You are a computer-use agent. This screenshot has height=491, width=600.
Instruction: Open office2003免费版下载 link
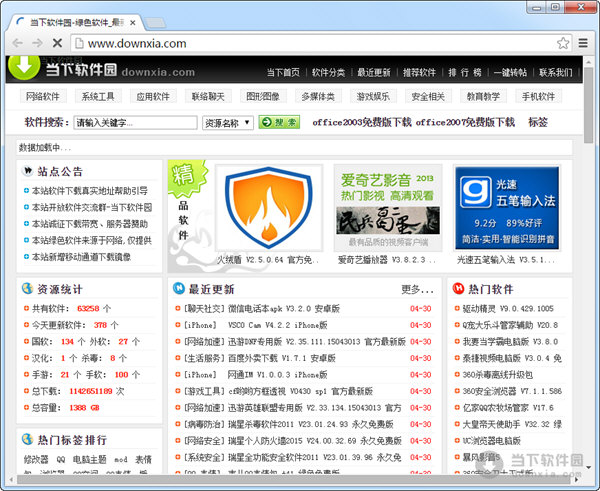tap(362, 122)
